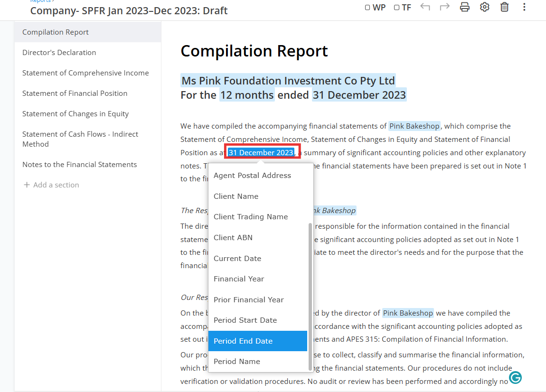The width and height of the screenshot is (546, 392).
Task: Pick Current Date from the field list
Action: point(258,258)
